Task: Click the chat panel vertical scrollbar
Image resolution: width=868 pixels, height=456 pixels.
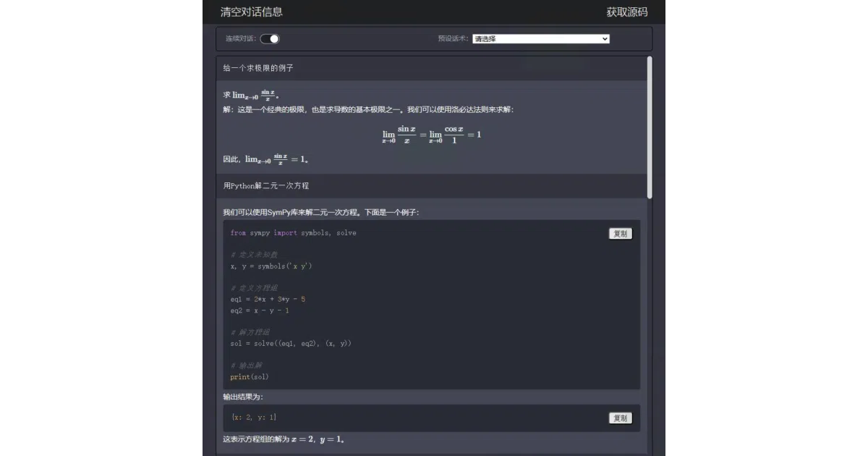Action: (x=650, y=127)
